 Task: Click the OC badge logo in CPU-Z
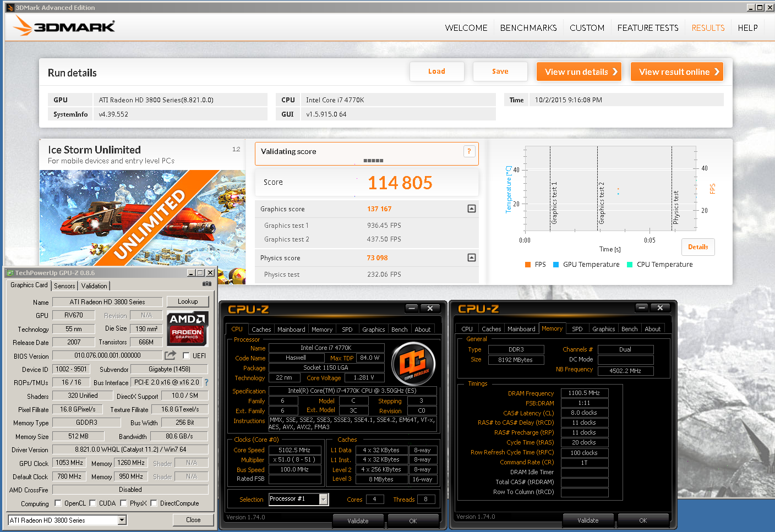[413, 363]
